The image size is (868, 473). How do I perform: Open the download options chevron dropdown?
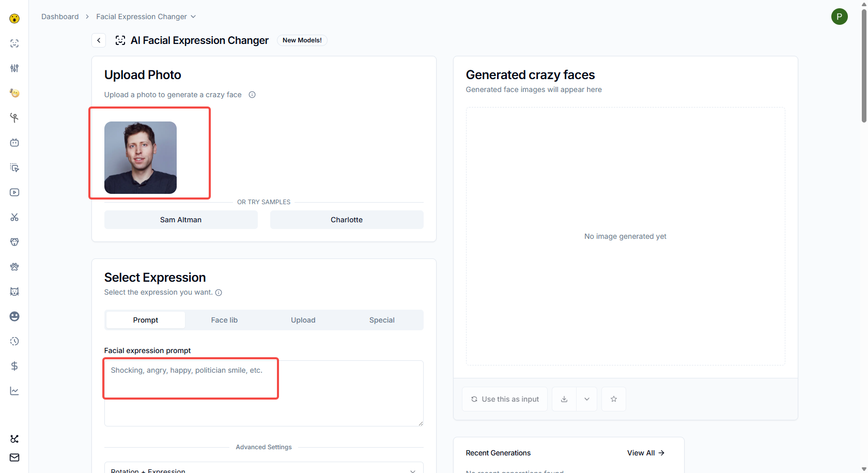coord(587,399)
